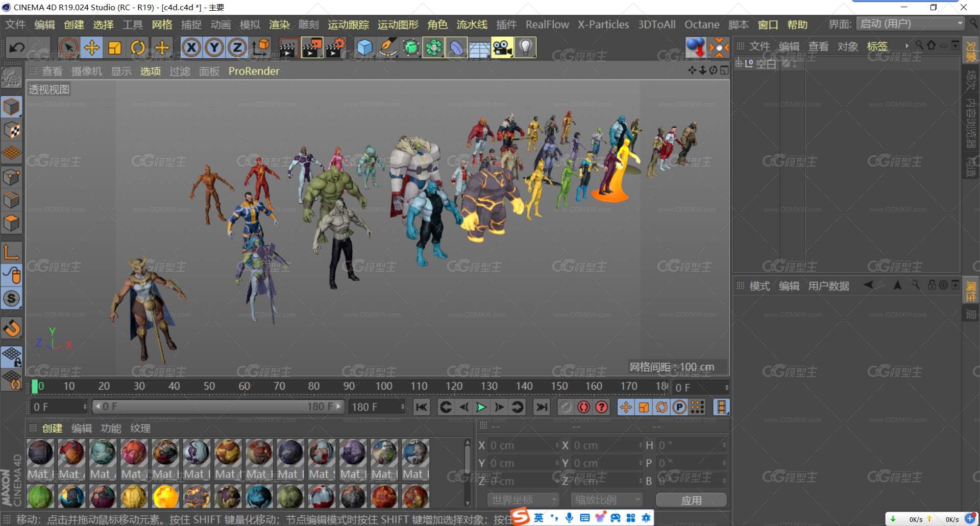The width and height of the screenshot is (980, 526).
Task: Open the blue Bend deformer icon
Action: pyautogui.click(x=456, y=47)
